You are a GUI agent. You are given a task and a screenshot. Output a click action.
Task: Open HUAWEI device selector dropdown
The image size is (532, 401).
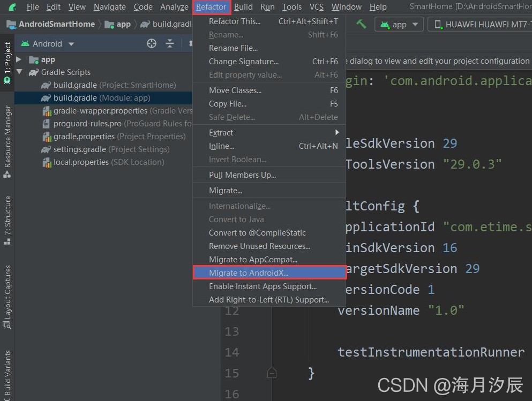tap(479, 25)
